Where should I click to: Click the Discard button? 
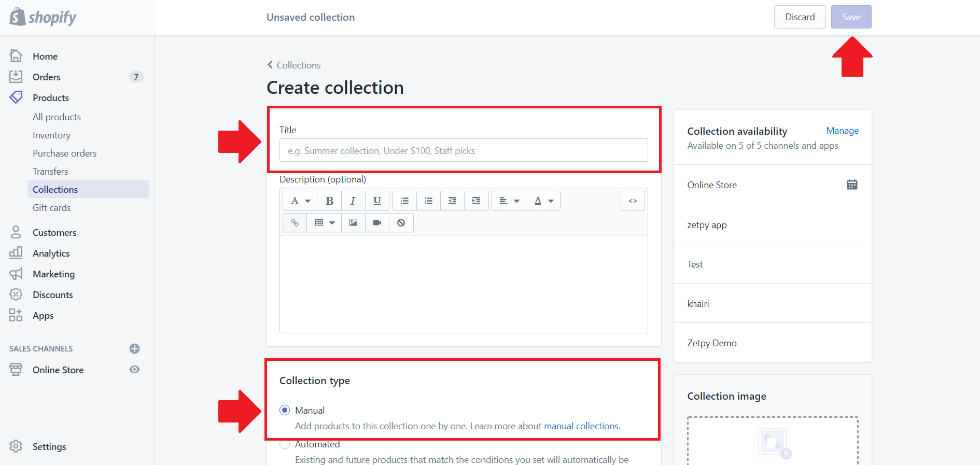pyautogui.click(x=800, y=17)
